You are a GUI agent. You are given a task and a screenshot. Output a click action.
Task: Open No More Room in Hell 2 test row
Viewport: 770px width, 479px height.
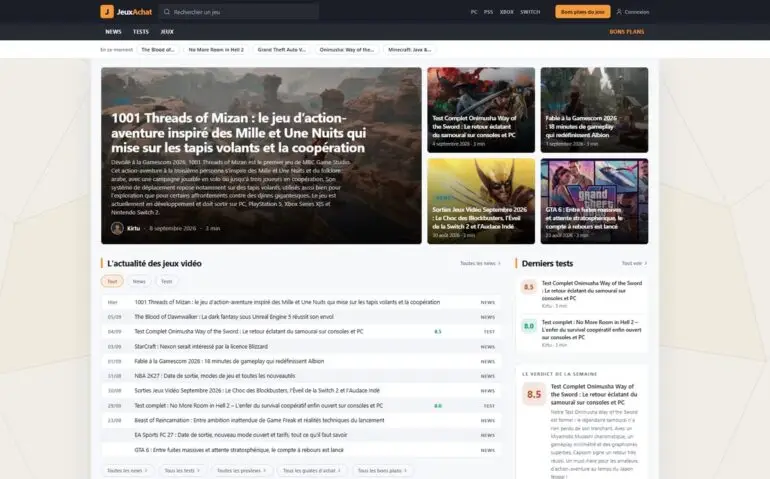tap(301, 406)
